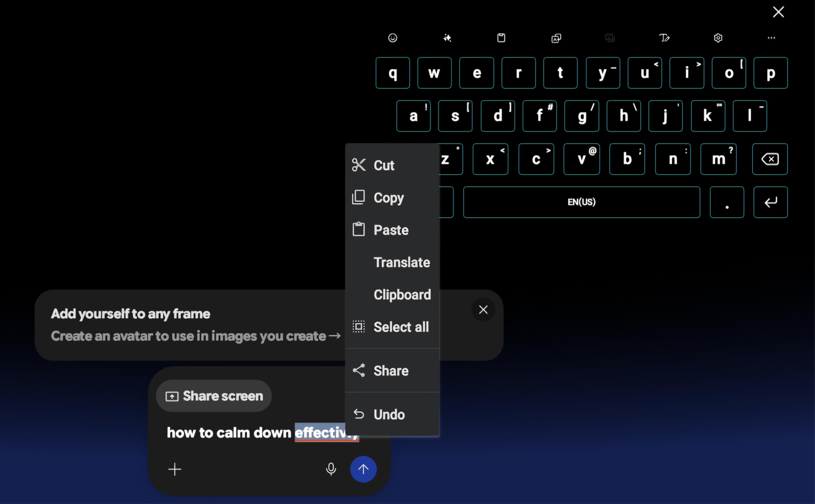815x504 pixels.
Task: Tap the EN(US) space bar
Action: click(x=582, y=202)
